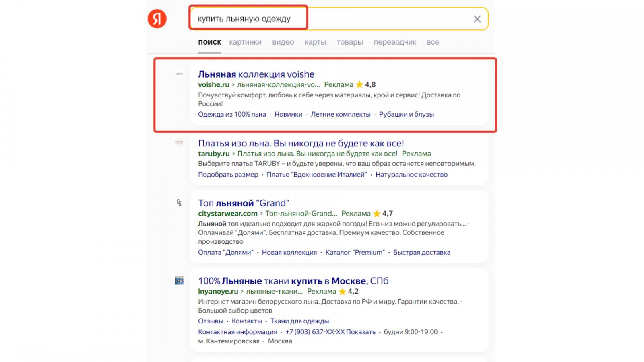Click the taruby site favicon
Image resolution: width=644 pixels, height=362 pixels.
179,142
